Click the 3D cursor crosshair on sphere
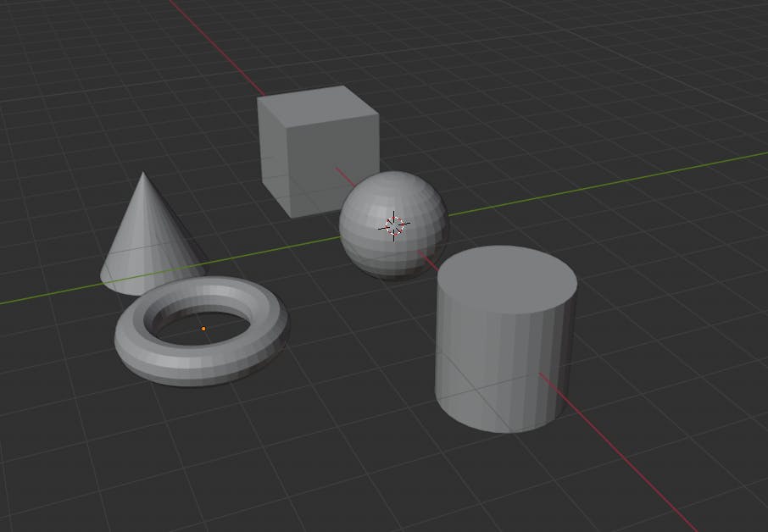The width and height of the screenshot is (768, 532). [394, 225]
